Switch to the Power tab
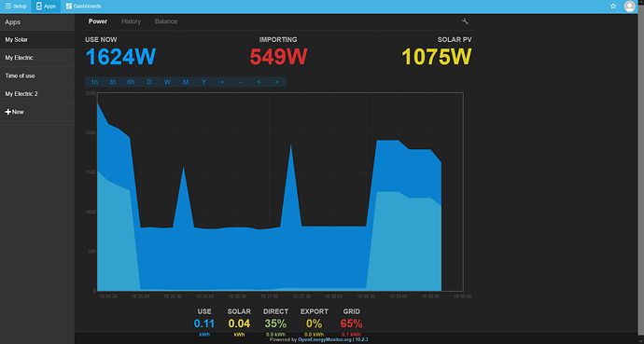This screenshot has width=644, height=344. coord(98,21)
